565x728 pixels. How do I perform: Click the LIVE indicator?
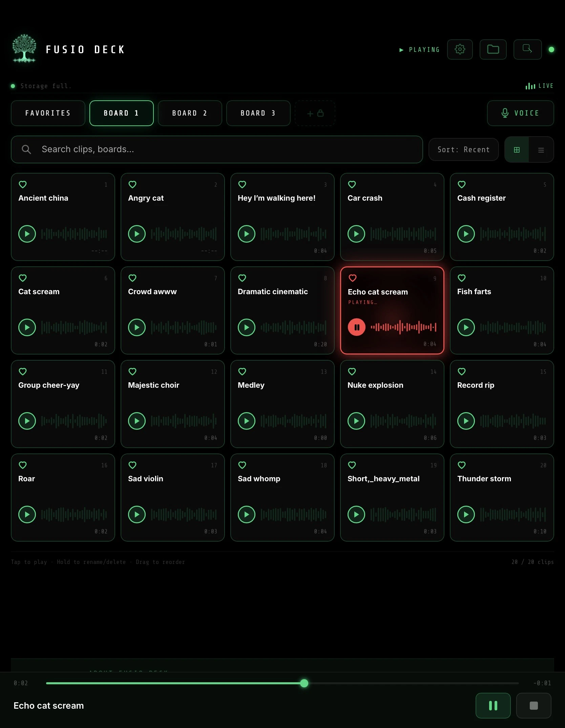539,86
